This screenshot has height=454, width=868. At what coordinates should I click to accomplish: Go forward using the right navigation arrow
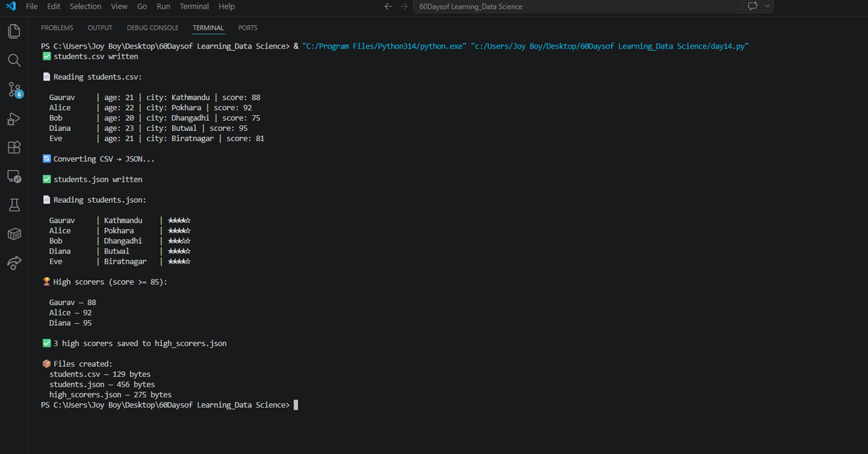(x=404, y=7)
